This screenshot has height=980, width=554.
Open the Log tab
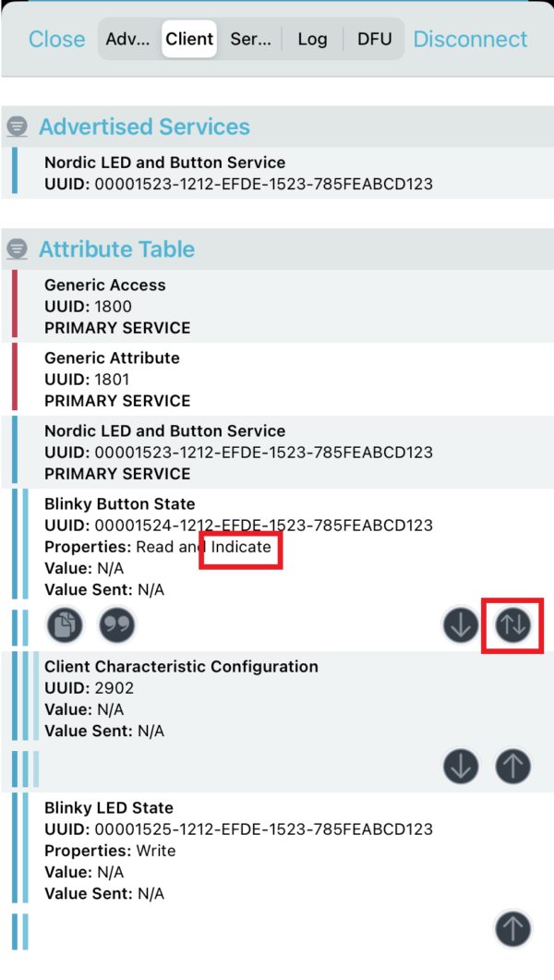[x=312, y=39]
